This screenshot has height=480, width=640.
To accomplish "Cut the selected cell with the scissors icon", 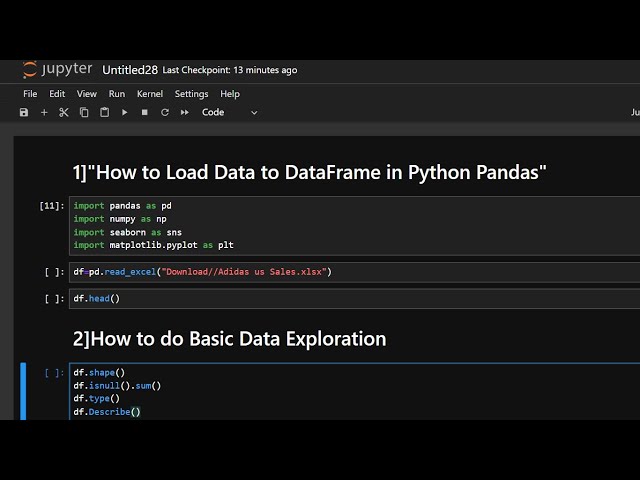I will 64,112.
